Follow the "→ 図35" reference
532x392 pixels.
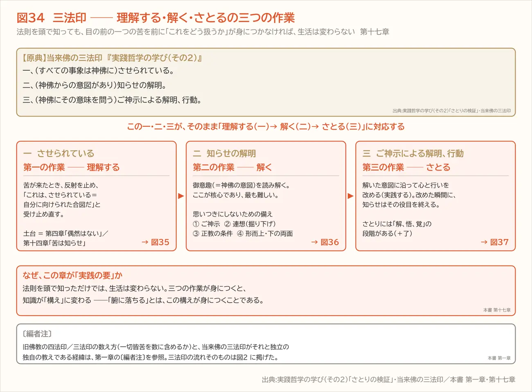156,242
